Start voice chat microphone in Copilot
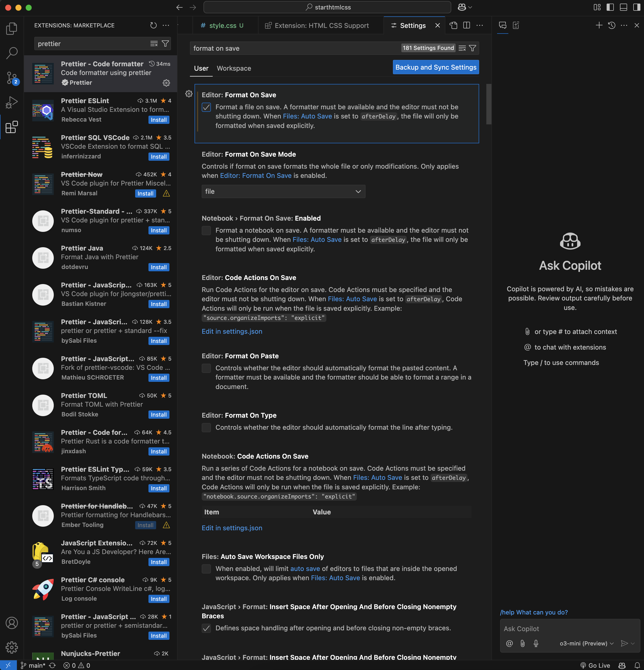The height and width of the screenshot is (670, 644). 536,643
